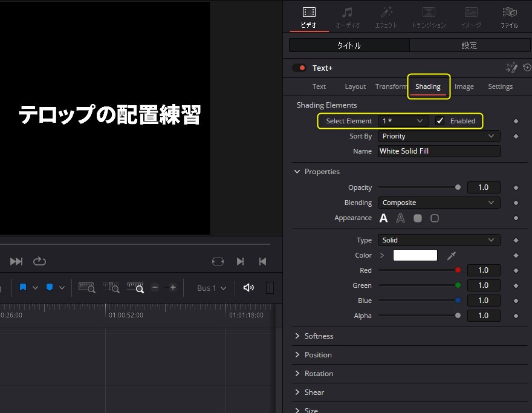
Task: Open the トランジション inspector tab
Action: pos(429,18)
